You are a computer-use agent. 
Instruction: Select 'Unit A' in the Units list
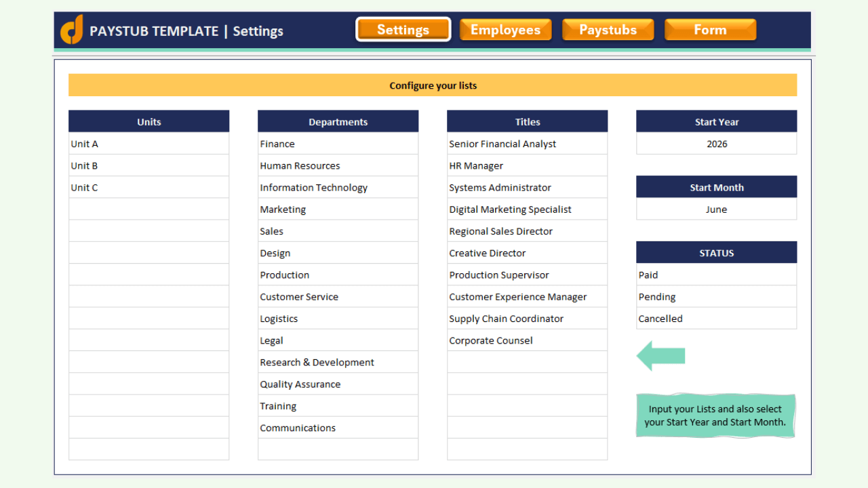click(149, 144)
